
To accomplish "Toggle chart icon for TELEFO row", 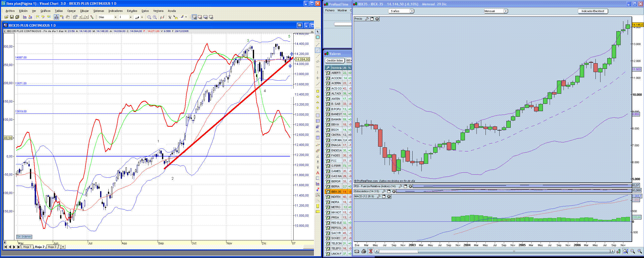I will tap(328, 248).
